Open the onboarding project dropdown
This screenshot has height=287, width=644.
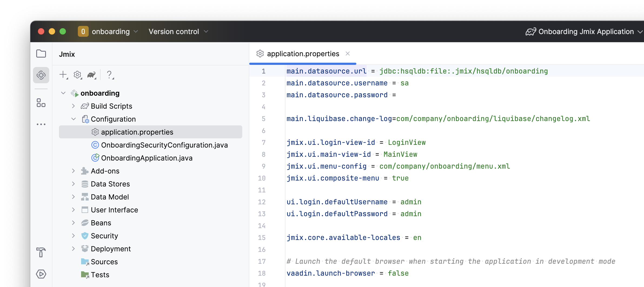click(x=108, y=32)
